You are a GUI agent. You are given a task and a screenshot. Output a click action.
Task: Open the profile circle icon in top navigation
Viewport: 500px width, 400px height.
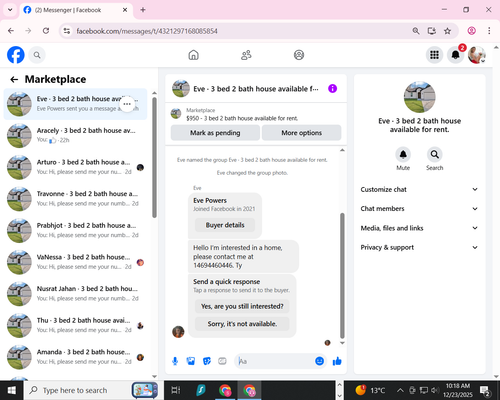coord(299,55)
